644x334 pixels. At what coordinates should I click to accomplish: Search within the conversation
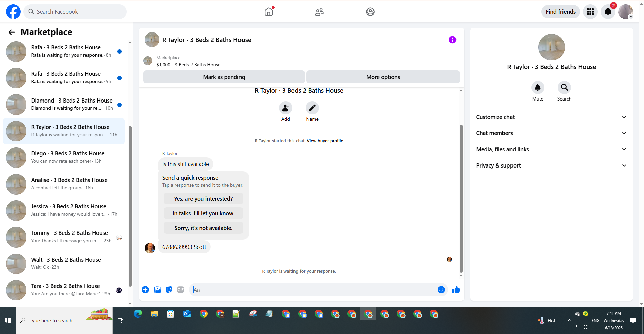click(x=565, y=88)
